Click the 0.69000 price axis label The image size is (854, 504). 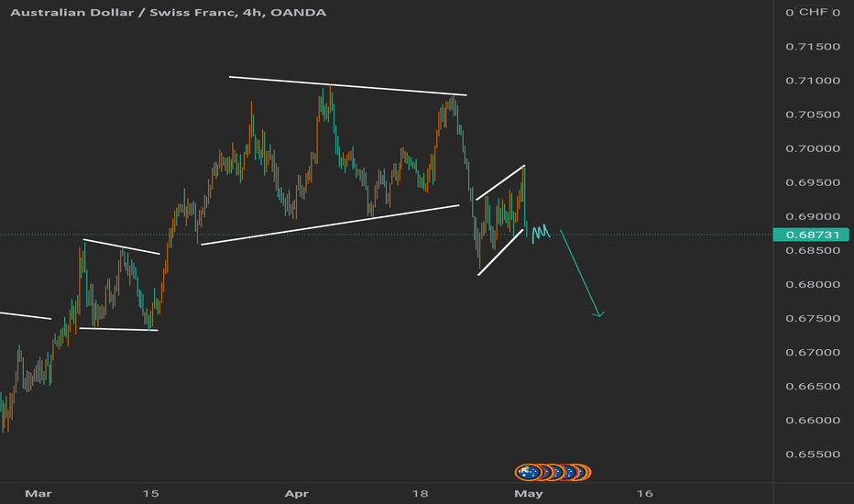click(813, 217)
